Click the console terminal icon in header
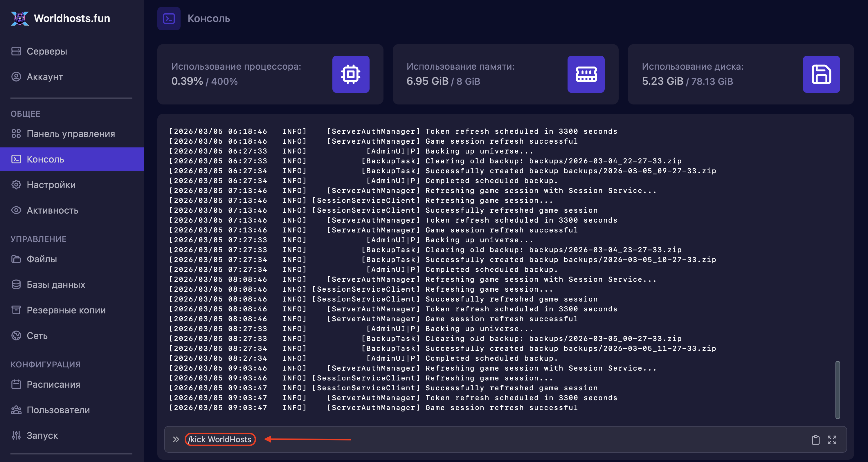 click(169, 19)
